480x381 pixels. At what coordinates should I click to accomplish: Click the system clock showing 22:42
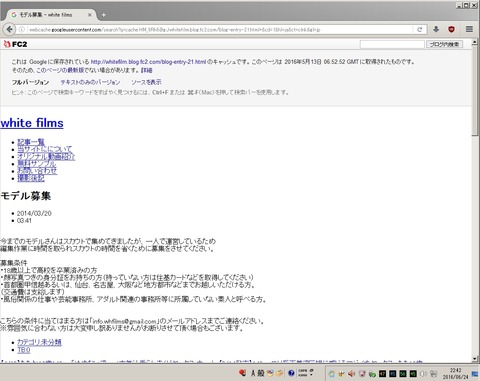(455, 374)
